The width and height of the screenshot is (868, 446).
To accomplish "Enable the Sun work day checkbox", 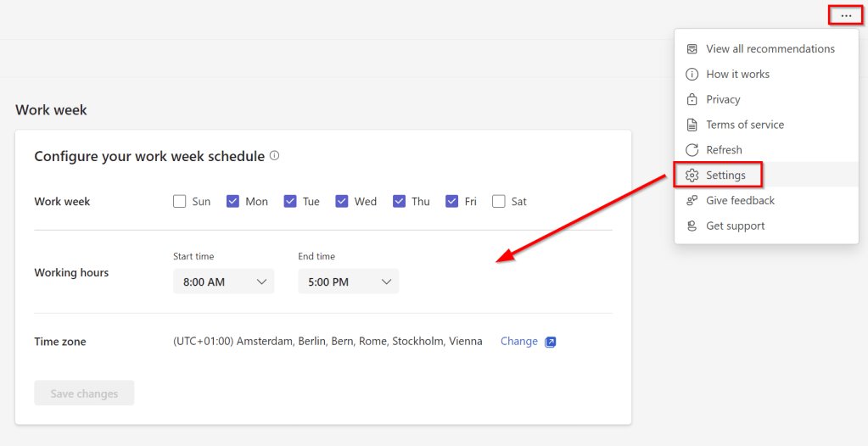I will tap(179, 202).
